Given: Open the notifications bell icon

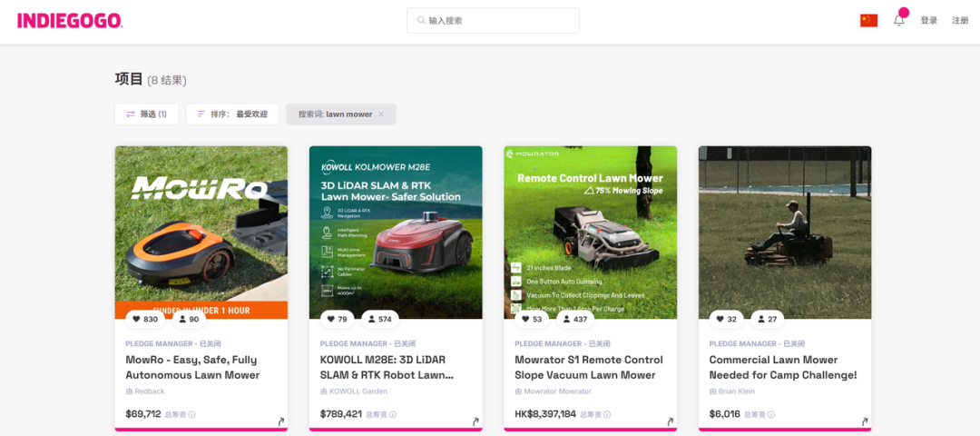Looking at the screenshot, I should point(898,21).
